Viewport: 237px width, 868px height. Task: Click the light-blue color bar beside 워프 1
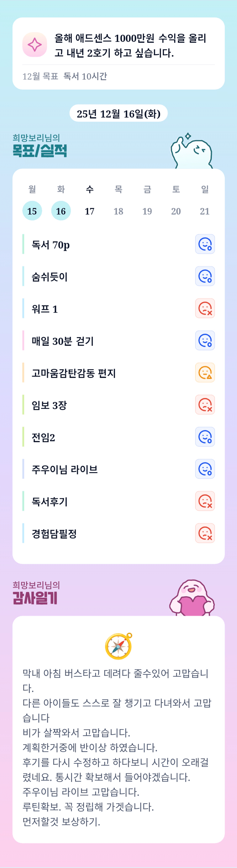(23, 308)
